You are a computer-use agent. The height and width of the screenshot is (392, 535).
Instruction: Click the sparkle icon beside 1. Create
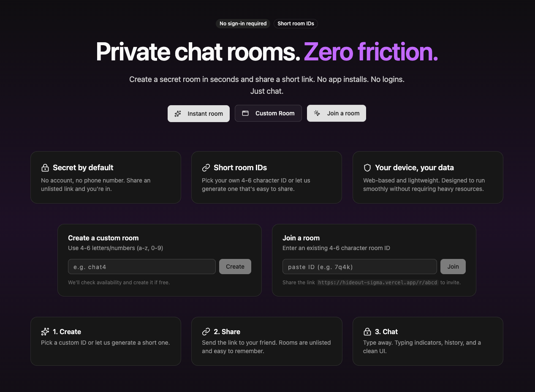coord(45,332)
